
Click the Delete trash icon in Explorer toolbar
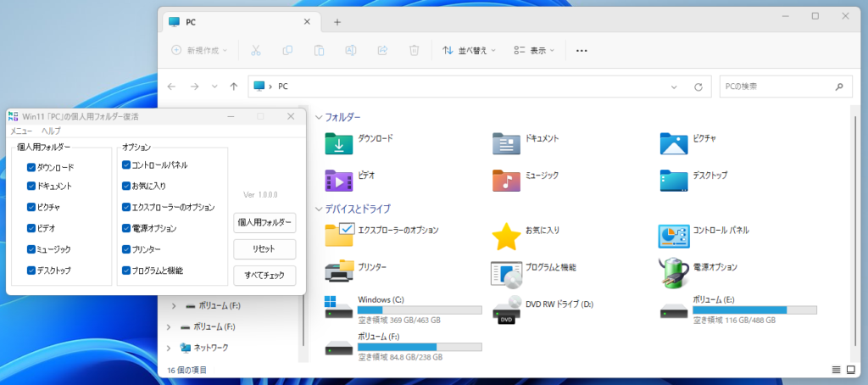pyautogui.click(x=414, y=50)
